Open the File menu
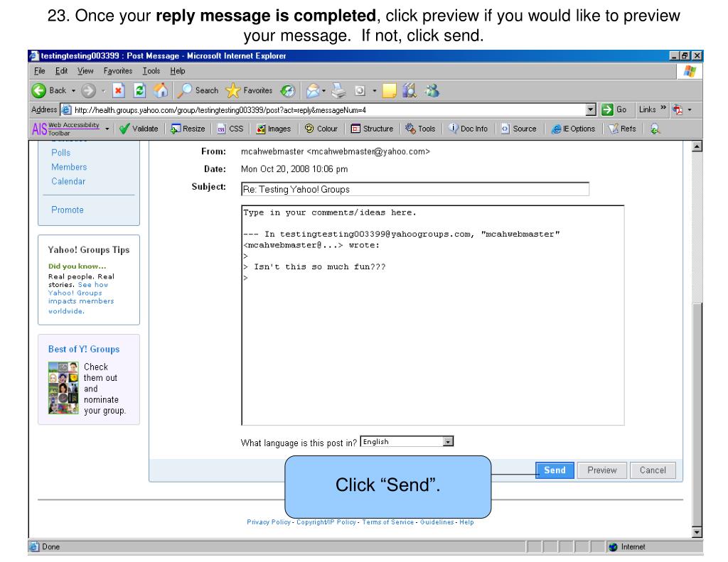 (40, 71)
